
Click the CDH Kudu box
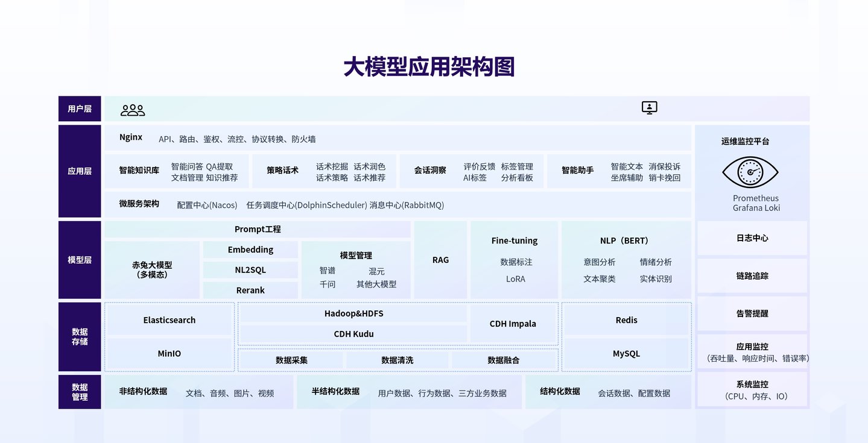tap(353, 334)
